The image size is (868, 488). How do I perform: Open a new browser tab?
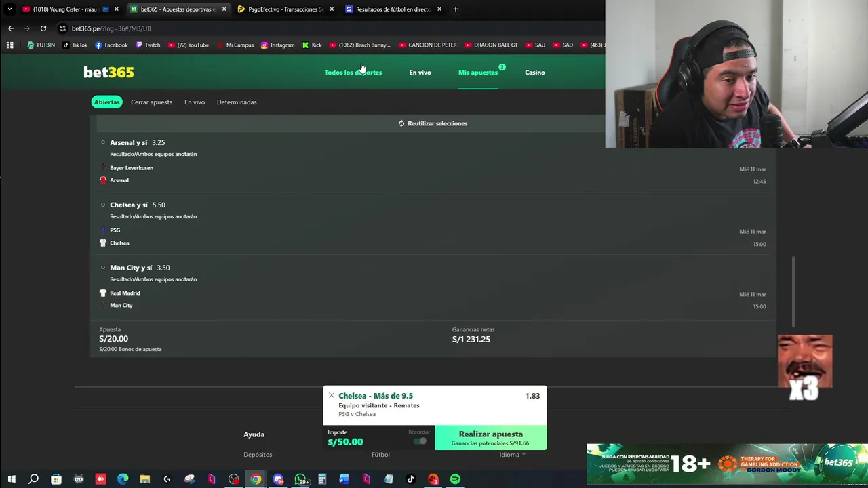click(455, 9)
